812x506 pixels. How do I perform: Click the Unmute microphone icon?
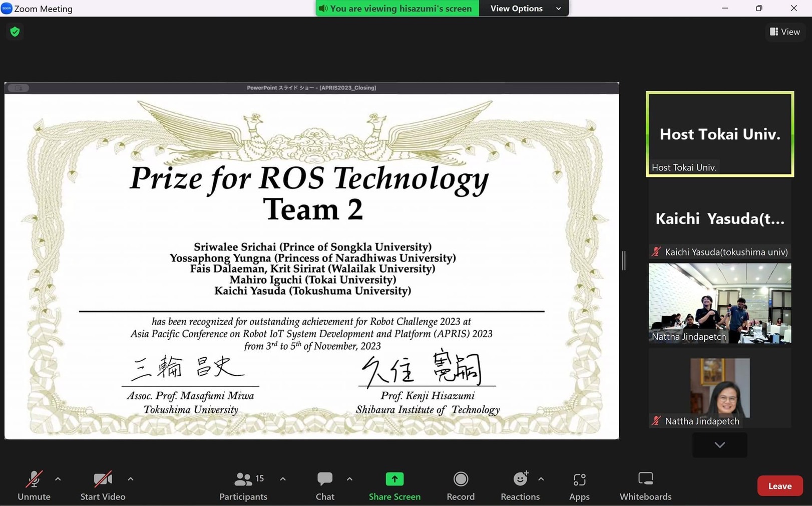point(34,479)
